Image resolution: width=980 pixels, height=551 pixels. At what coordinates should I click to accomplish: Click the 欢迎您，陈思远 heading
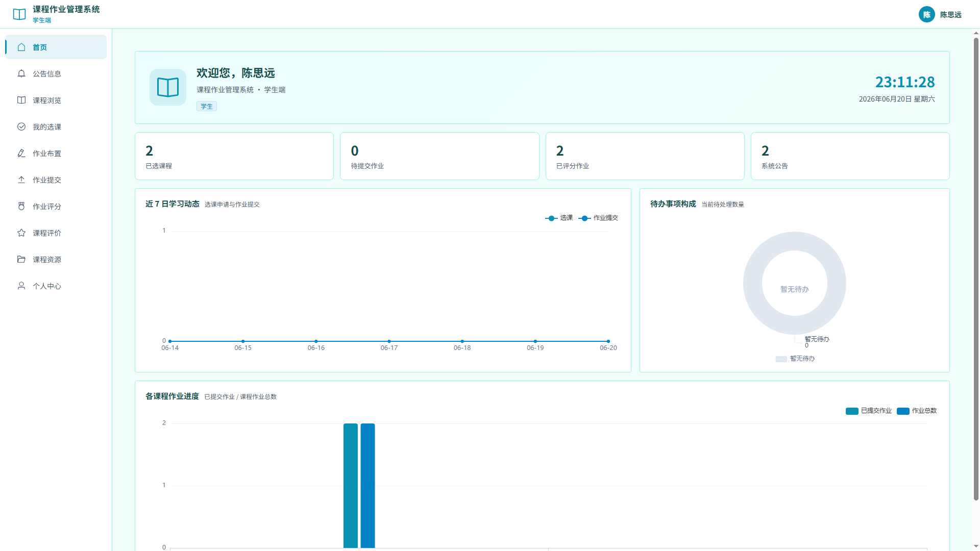pos(236,73)
